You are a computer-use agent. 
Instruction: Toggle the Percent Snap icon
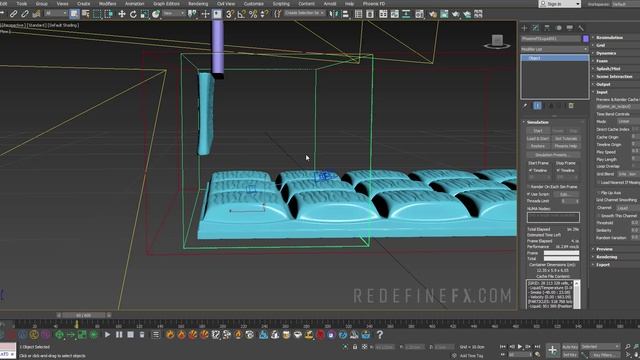[253, 14]
